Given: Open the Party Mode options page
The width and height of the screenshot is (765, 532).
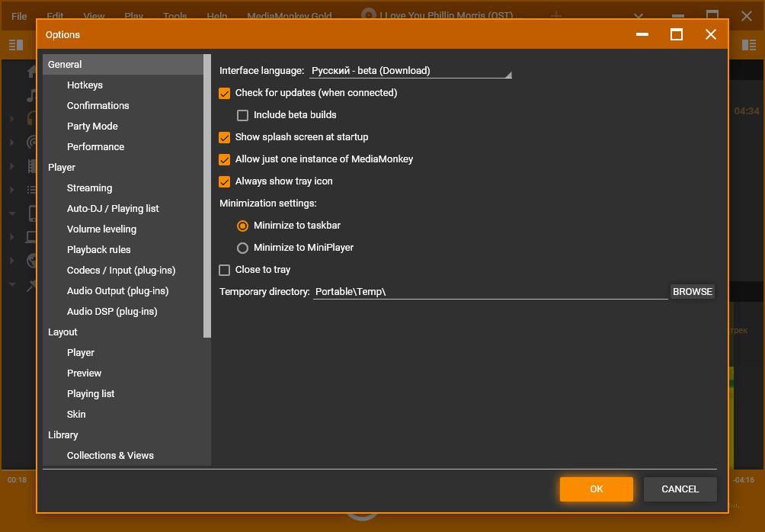Looking at the screenshot, I should point(123,126).
